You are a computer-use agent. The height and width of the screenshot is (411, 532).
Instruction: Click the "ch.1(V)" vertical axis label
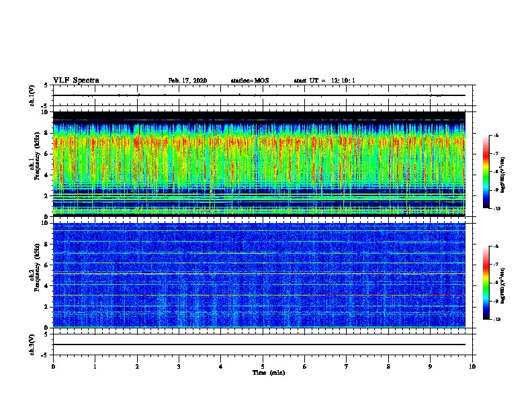32,95
